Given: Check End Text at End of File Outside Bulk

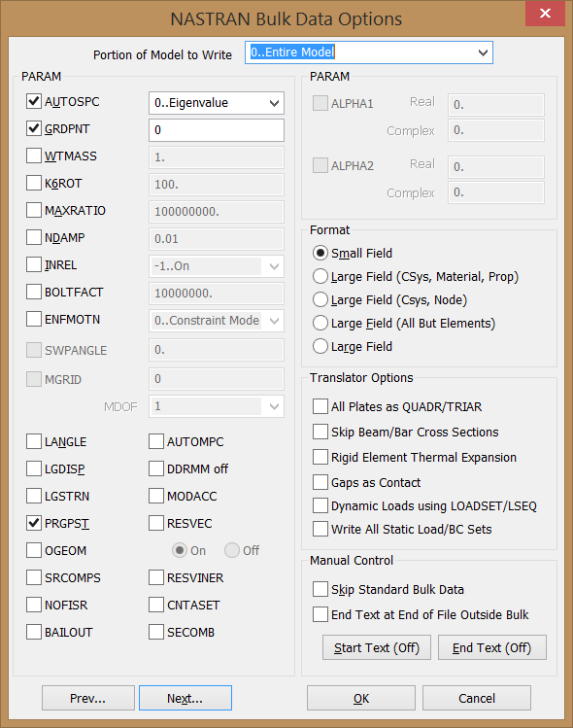Looking at the screenshot, I should (x=320, y=614).
